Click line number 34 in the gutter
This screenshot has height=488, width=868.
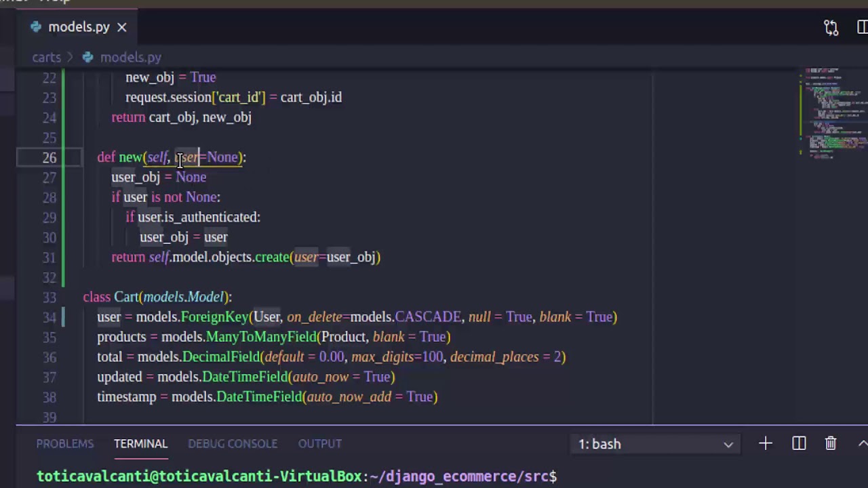49,317
